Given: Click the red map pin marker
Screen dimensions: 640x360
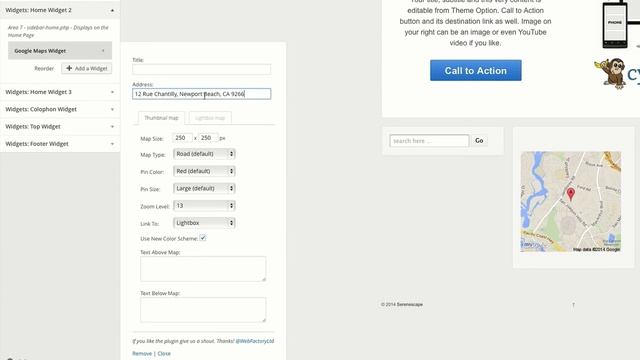Looking at the screenshot, I should click(571, 194).
